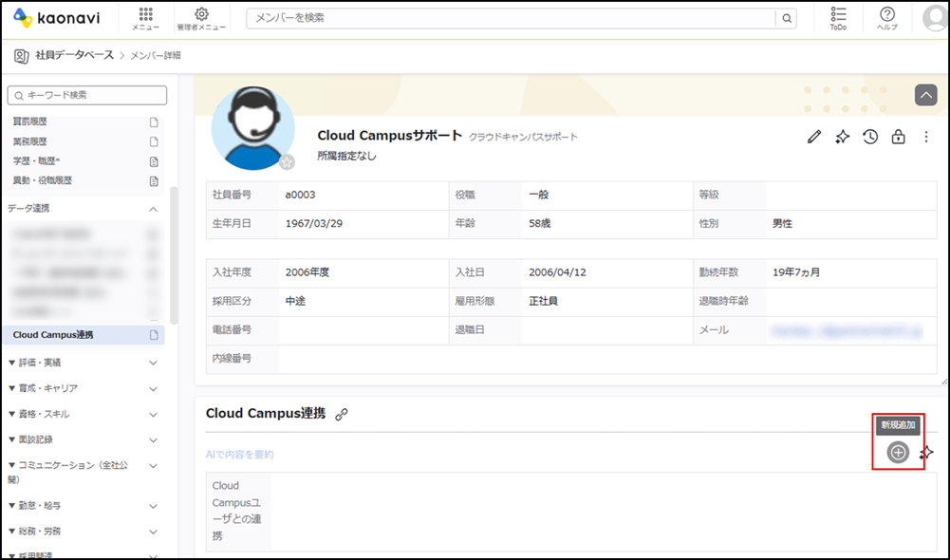
Task: Select 学歴・職歴 in the sidebar
Action: point(36,161)
